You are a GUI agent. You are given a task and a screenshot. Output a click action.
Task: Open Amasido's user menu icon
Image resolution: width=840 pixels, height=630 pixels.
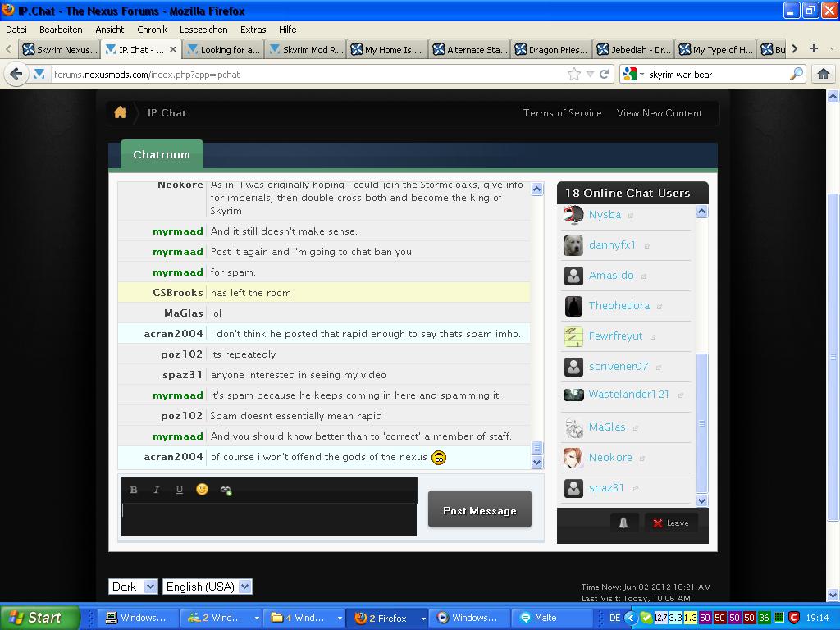(x=643, y=276)
